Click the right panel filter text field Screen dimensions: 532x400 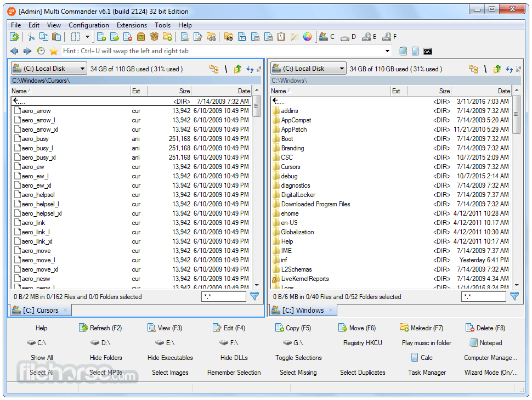[484, 296]
